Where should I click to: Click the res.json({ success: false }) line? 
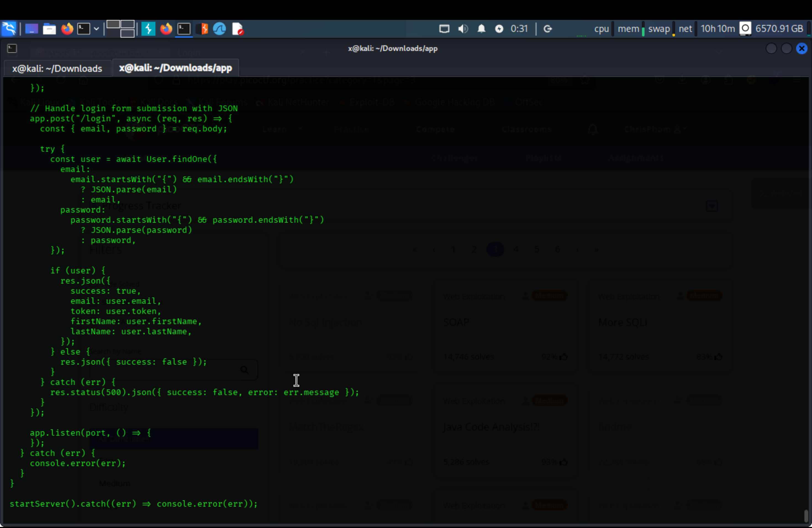[134, 362]
